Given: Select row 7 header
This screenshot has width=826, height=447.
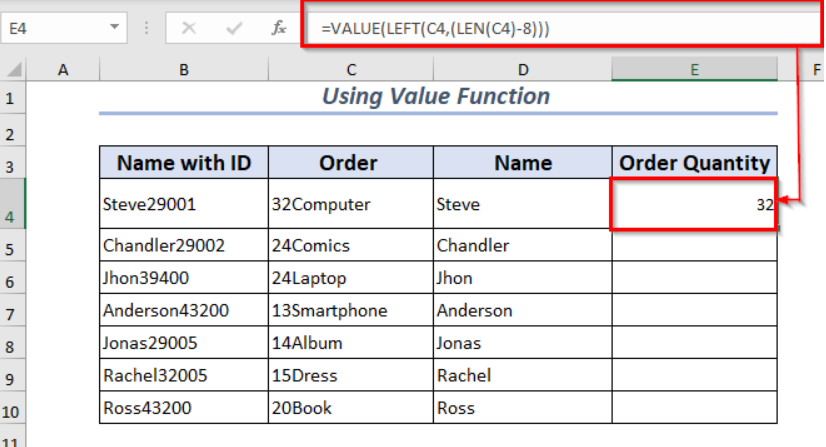Looking at the screenshot, I should pos(11,311).
